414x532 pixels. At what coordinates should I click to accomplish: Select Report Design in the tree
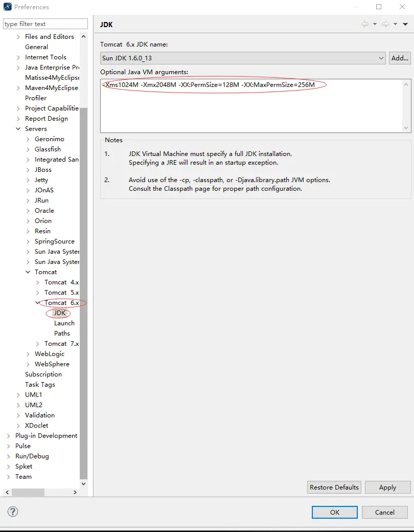(x=47, y=118)
